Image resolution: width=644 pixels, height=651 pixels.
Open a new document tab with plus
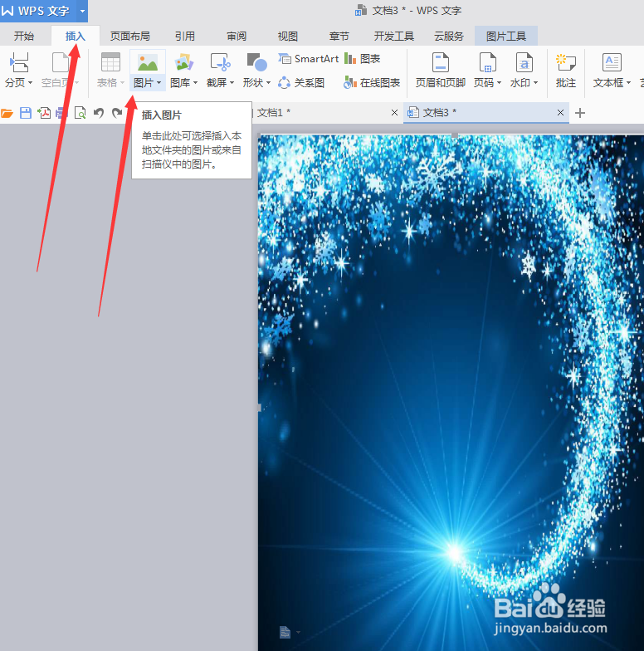tap(580, 113)
